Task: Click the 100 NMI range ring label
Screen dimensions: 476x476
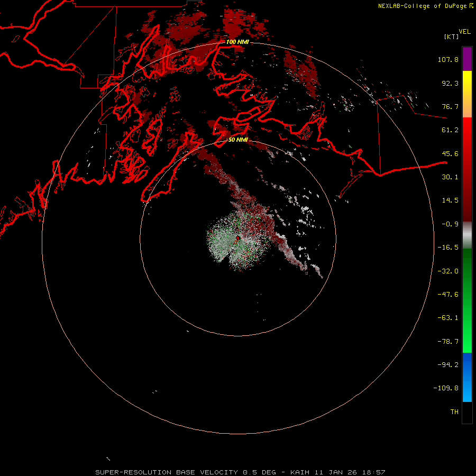Action: point(237,42)
